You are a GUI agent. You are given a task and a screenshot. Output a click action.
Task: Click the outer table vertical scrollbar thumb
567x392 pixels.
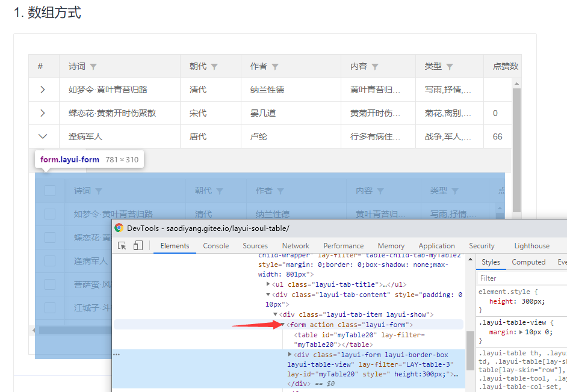pos(516,150)
